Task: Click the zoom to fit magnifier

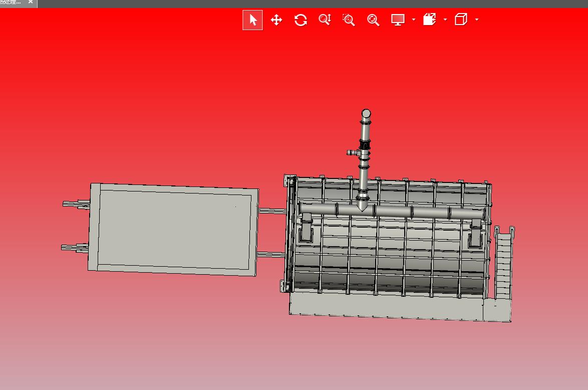Action: pyautogui.click(x=373, y=20)
